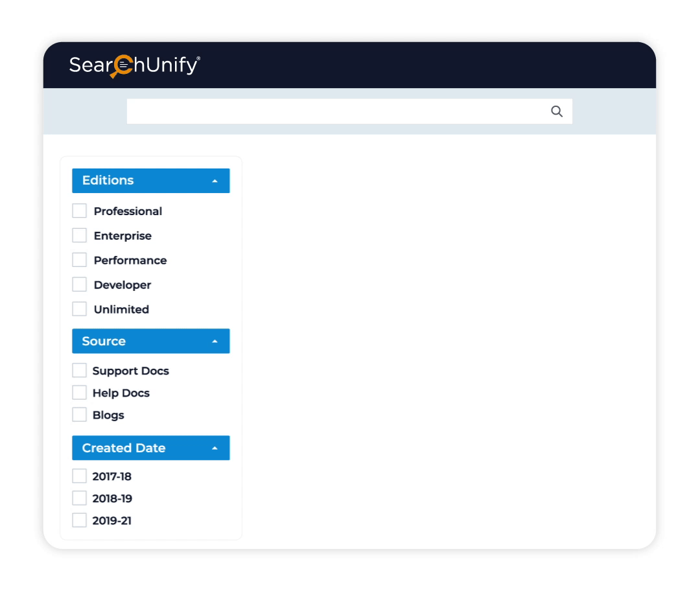Click the Help Docs label text
The height and width of the screenshot is (591, 700).
click(x=121, y=393)
